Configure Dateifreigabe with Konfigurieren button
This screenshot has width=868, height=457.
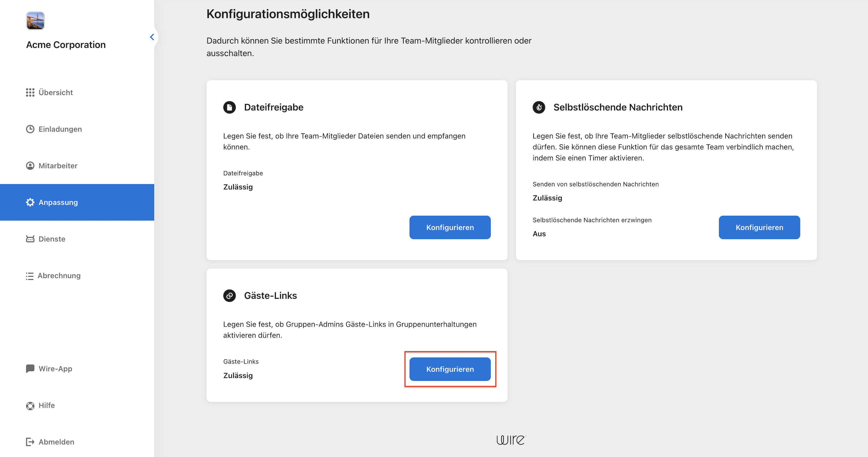click(450, 227)
